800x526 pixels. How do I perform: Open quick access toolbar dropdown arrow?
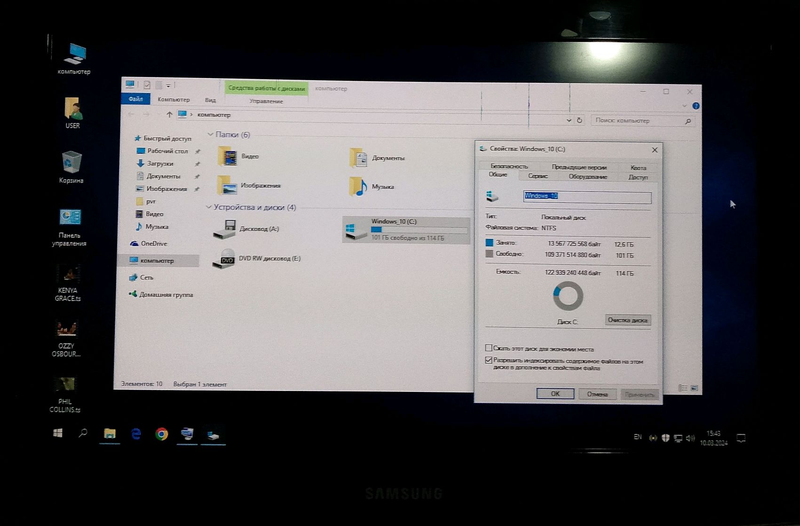168,85
